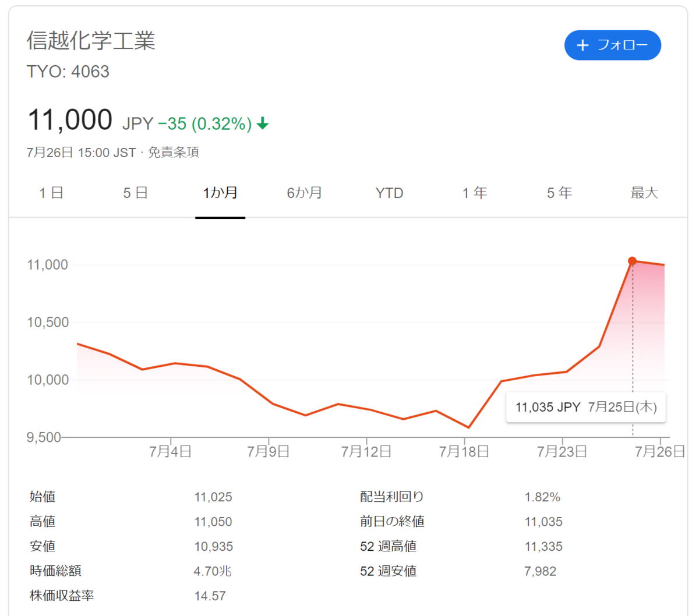Click the 10,500 y-axis label
The width and height of the screenshot is (699, 616).
click(48, 323)
